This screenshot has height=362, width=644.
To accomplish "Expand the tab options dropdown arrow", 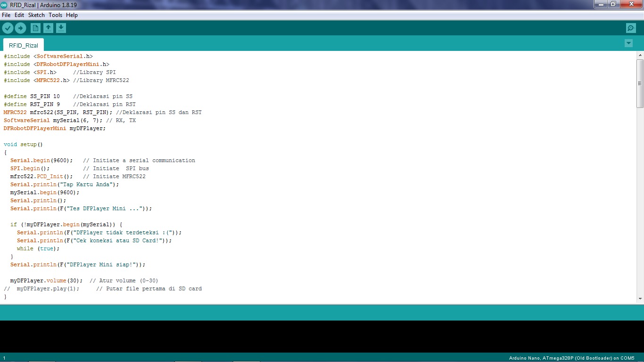I will pos(628,43).
